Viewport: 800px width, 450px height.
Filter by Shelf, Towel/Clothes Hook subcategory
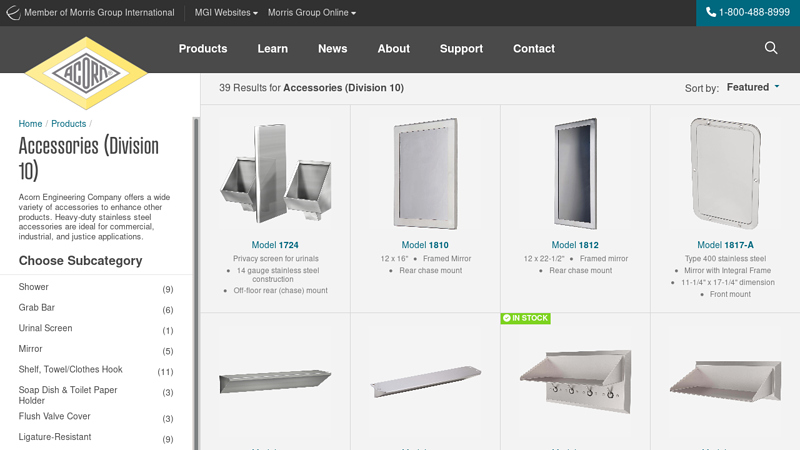pyautogui.click(x=96, y=370)
